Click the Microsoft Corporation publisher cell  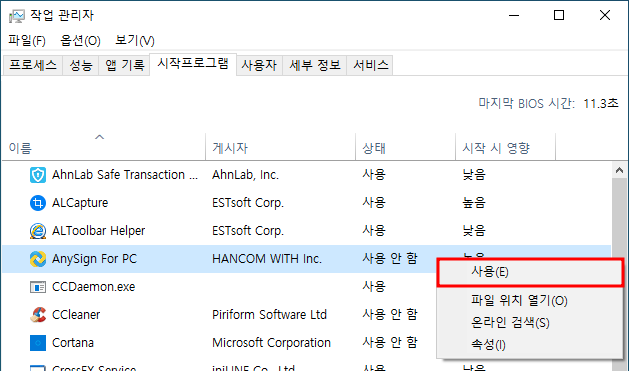tap(271, 343)
